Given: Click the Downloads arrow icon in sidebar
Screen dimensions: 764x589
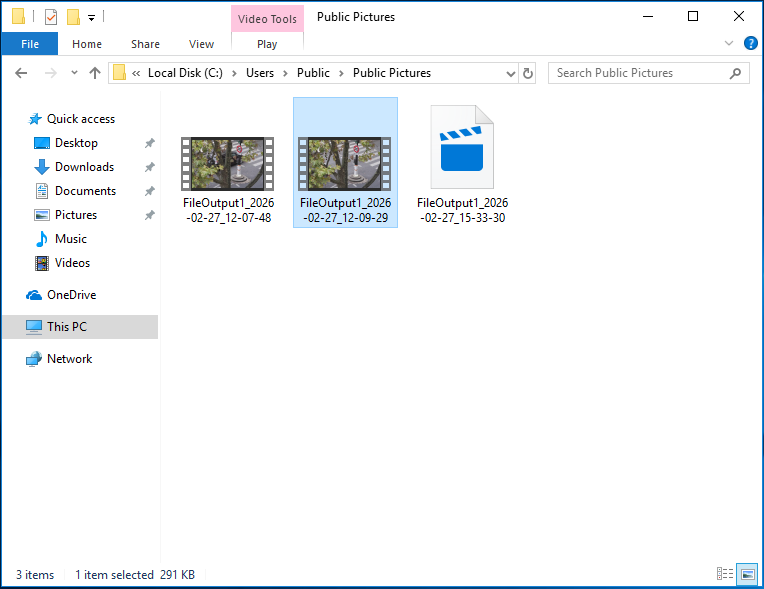Looking at the screenshot, I should [42, 167].
